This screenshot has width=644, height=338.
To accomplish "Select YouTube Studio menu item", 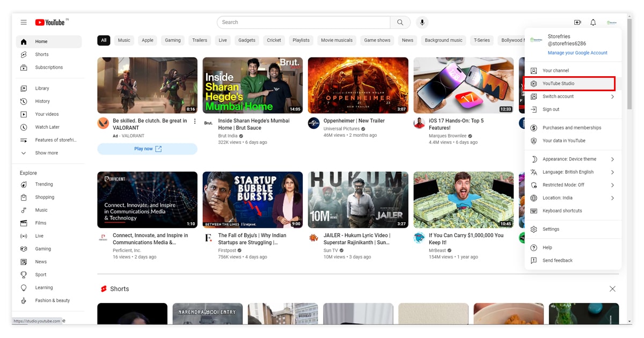I will (559, 84).
